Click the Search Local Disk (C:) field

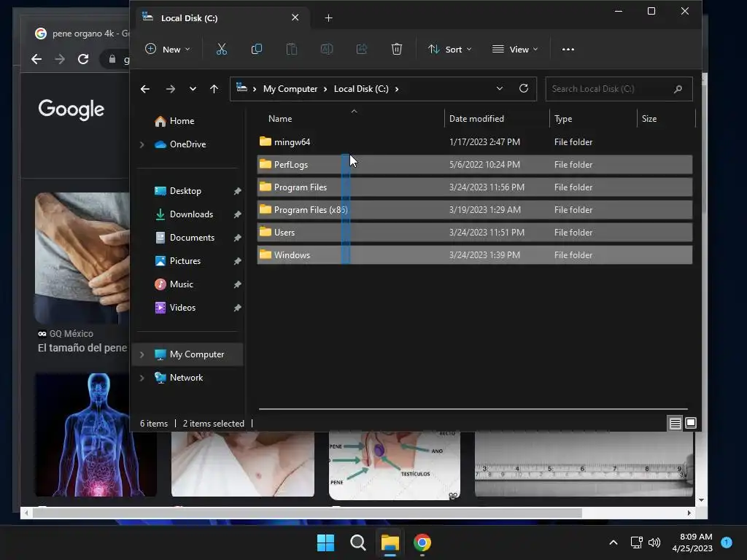click(x=610, y=89)
